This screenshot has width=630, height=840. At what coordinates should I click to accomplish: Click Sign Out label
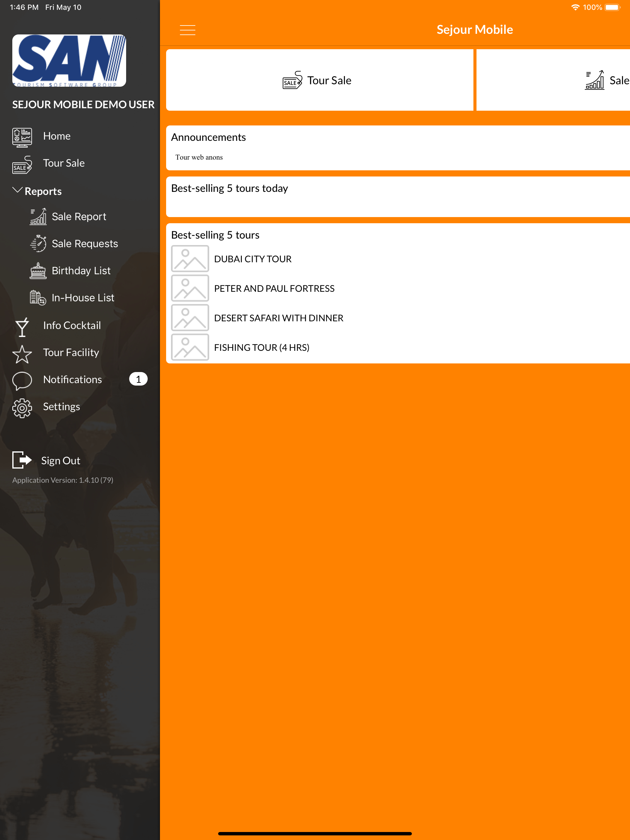click(61, 461)
